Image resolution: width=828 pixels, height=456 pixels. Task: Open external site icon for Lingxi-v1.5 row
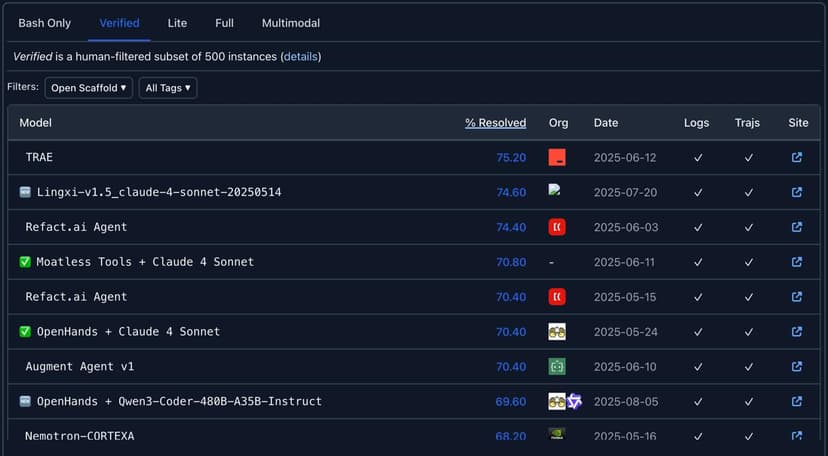[x=797, y=192]
